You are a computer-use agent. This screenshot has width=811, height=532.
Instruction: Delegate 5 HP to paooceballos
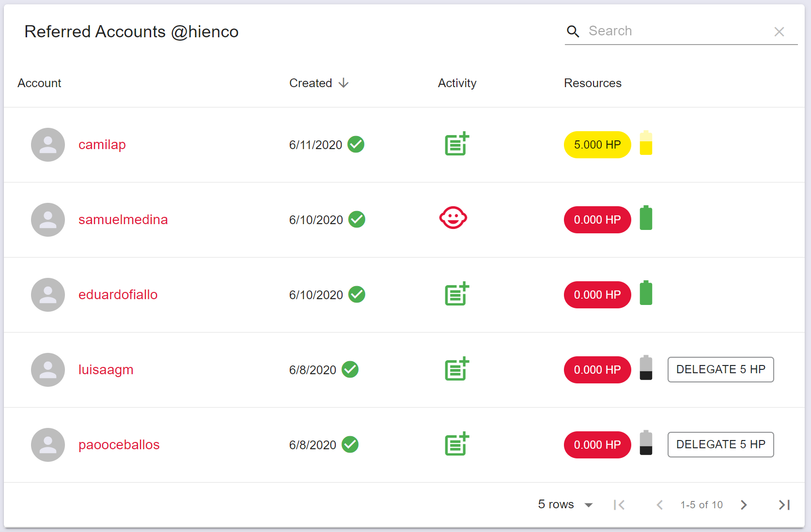[720, 444]
